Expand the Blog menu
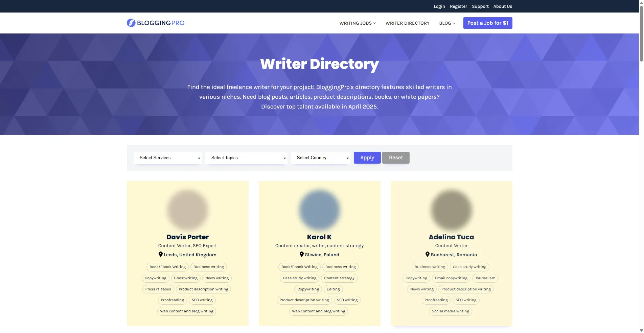The height and width of the screenshot is (333, 644). pos(447,23)
